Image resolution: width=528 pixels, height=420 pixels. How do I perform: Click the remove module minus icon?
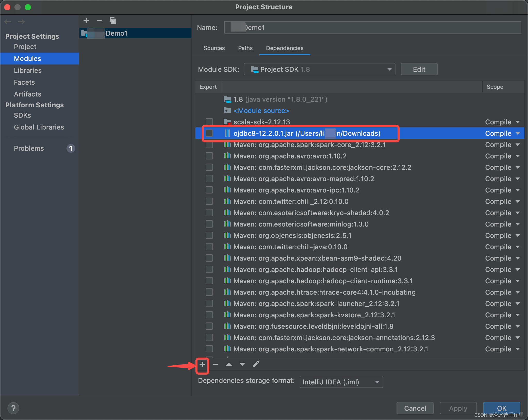point(100,21)
